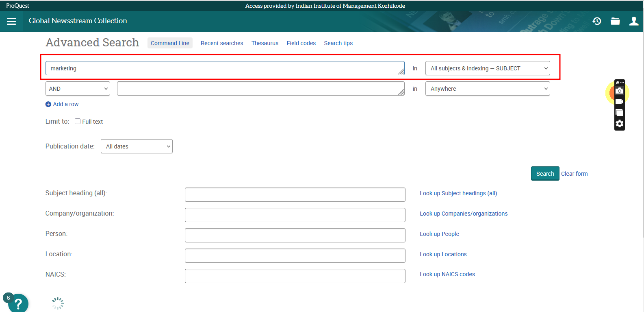Open capture tool settings gear icon
This screenshot has height=312, width=644.
(619, 124)
